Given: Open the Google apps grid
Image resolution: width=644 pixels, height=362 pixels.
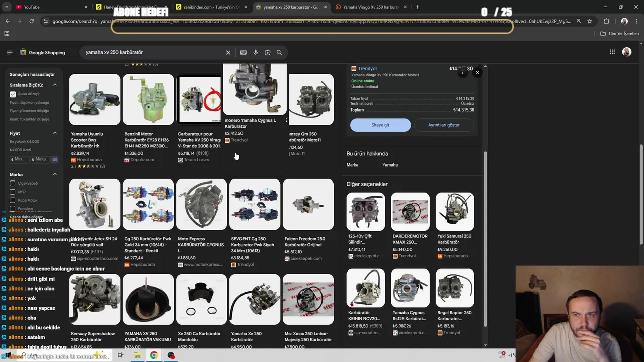Looking at the screenshot, I should 612,52.
